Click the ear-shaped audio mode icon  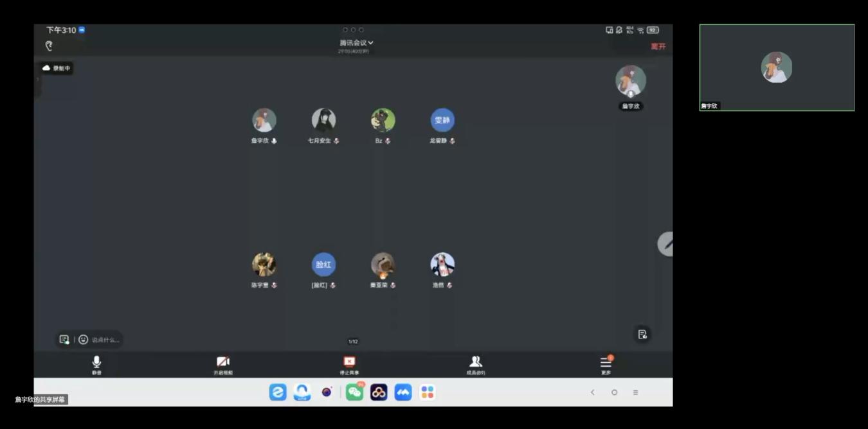[x=49, y=46]
